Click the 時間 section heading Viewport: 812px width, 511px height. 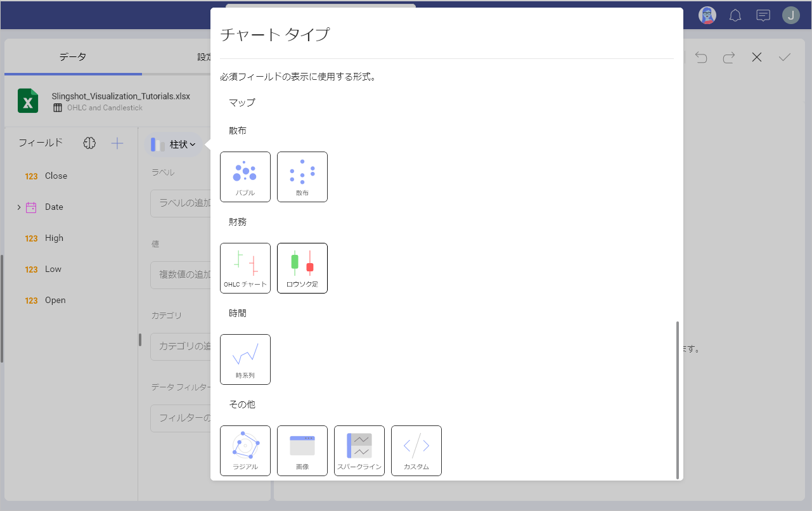pos(238,313)
